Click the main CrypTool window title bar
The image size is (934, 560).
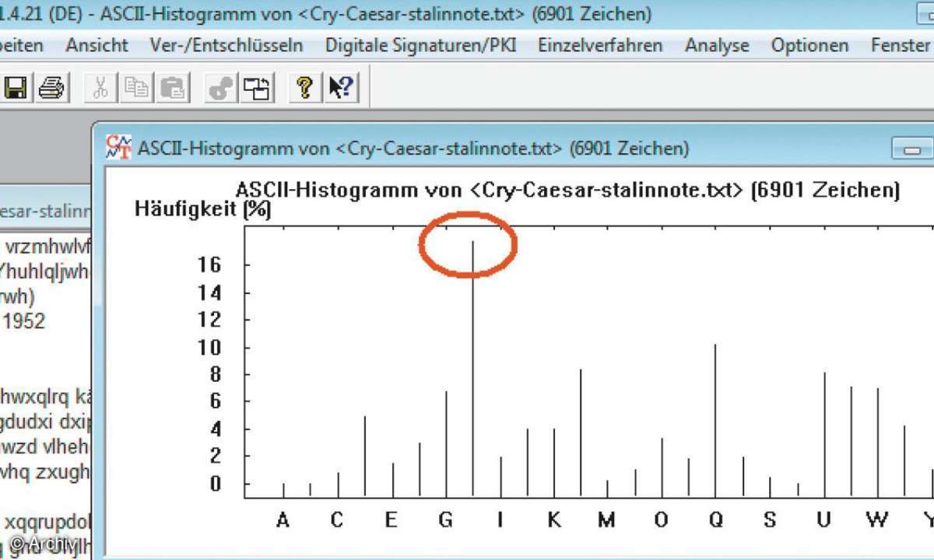(467, 14)
